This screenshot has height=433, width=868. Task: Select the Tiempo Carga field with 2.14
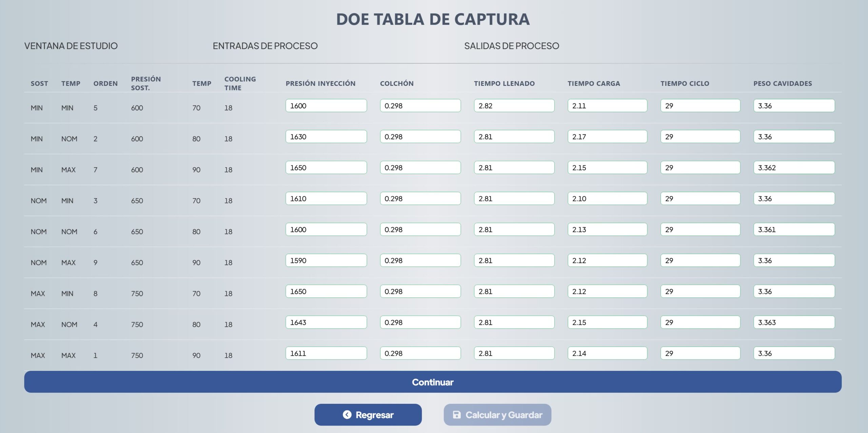point(607,353)
